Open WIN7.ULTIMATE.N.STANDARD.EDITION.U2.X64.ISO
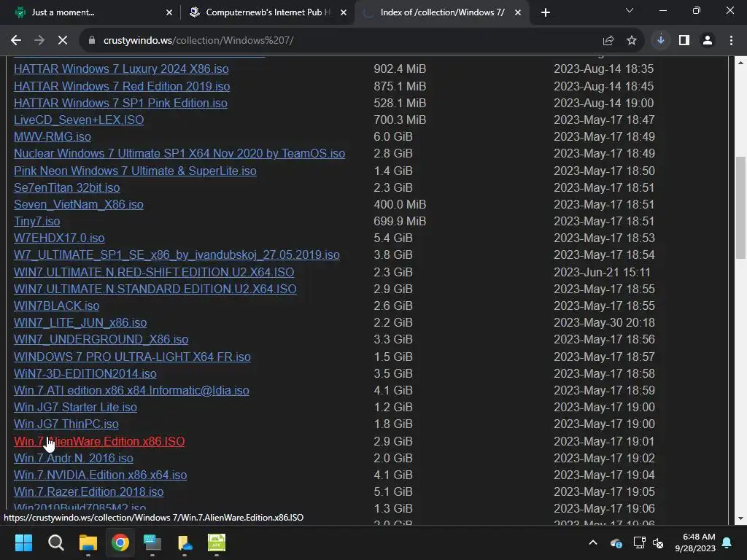The image size is (747, 560). [x=155, y=289]
